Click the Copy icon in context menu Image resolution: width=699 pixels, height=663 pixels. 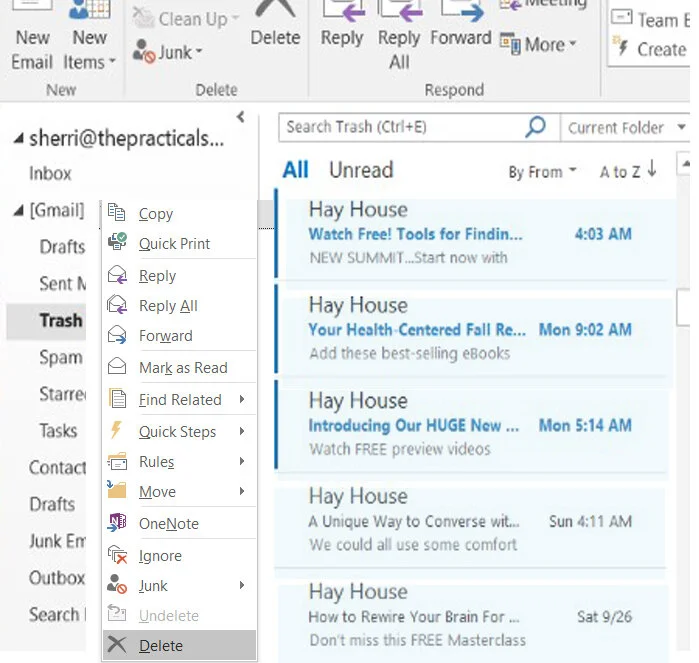coord(117,213)
